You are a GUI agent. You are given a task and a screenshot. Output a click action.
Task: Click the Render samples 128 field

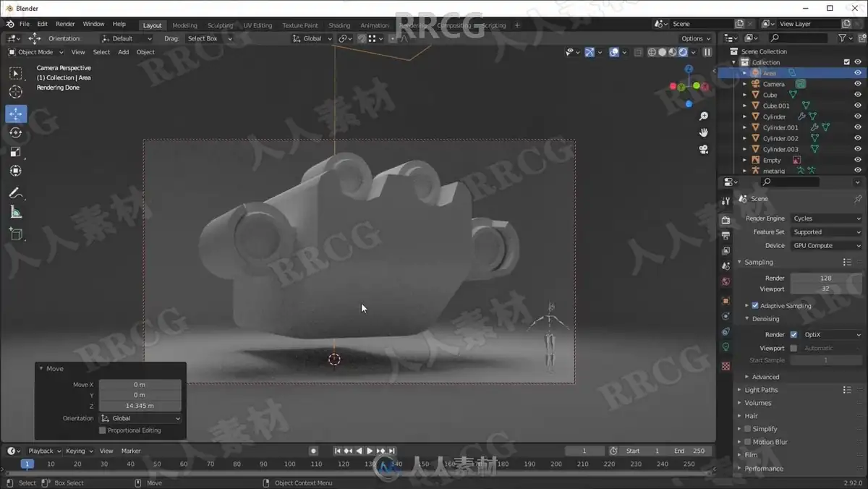[x=826, y=278]
